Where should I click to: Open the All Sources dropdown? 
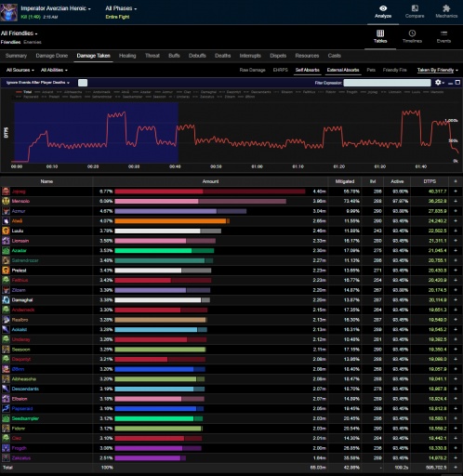(20, 70)
